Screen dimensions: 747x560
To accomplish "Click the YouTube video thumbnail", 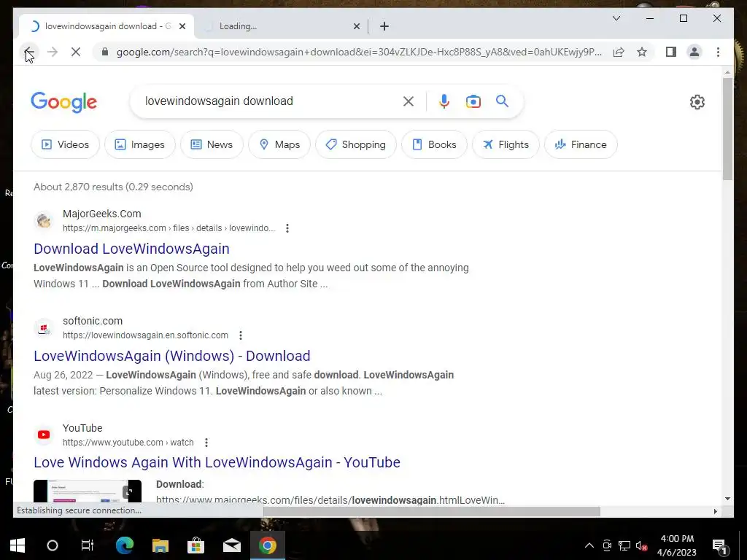I will coord(88,491).
